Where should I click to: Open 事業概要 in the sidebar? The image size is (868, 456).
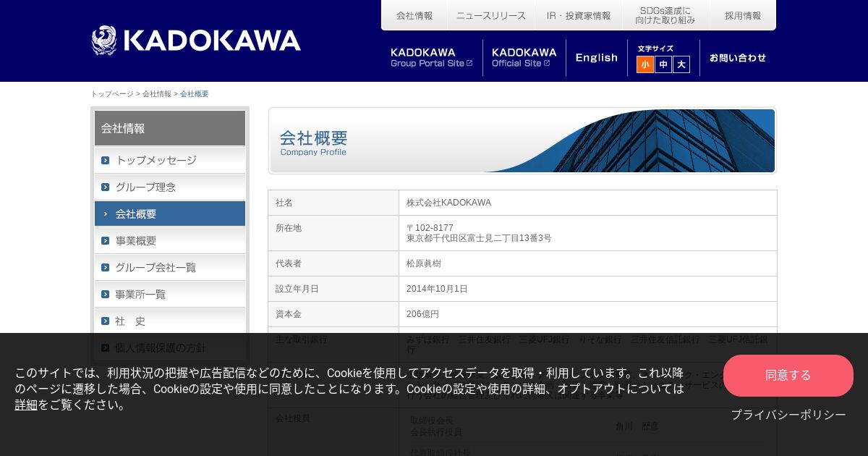(x=170, y=240)
